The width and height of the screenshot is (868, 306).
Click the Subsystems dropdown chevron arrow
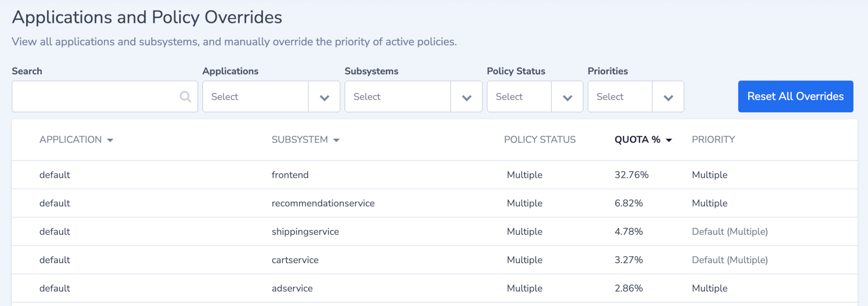click(467, 98)
